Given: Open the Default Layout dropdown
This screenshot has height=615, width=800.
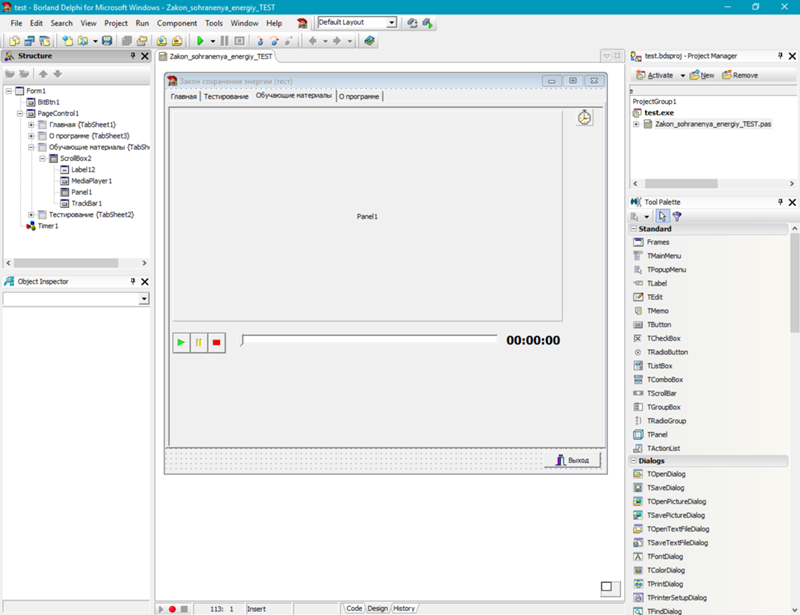Looking at the screenshot, I should click(391, 22).
